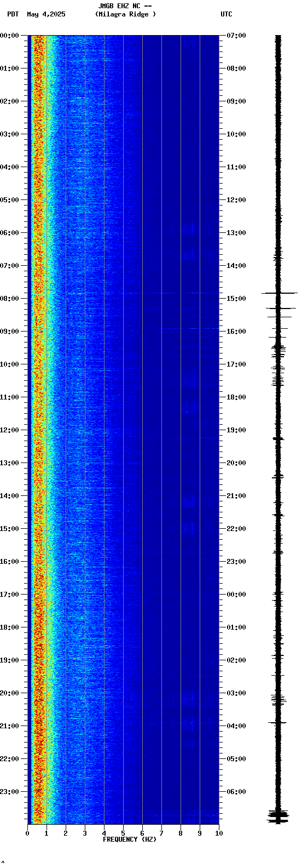The width and height of the screenshot is (302, 868).
Task: Click the 19:00 PDT time label on left axis
Action: tap(9, 660)
